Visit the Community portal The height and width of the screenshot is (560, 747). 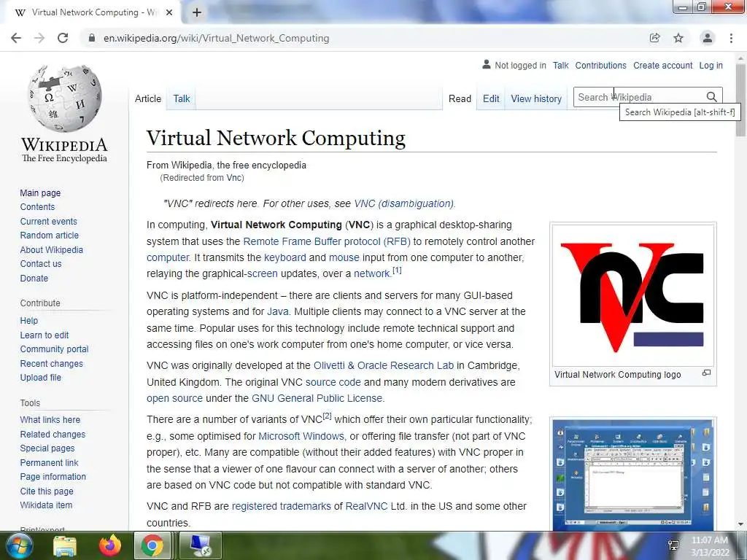click(54, 349)
